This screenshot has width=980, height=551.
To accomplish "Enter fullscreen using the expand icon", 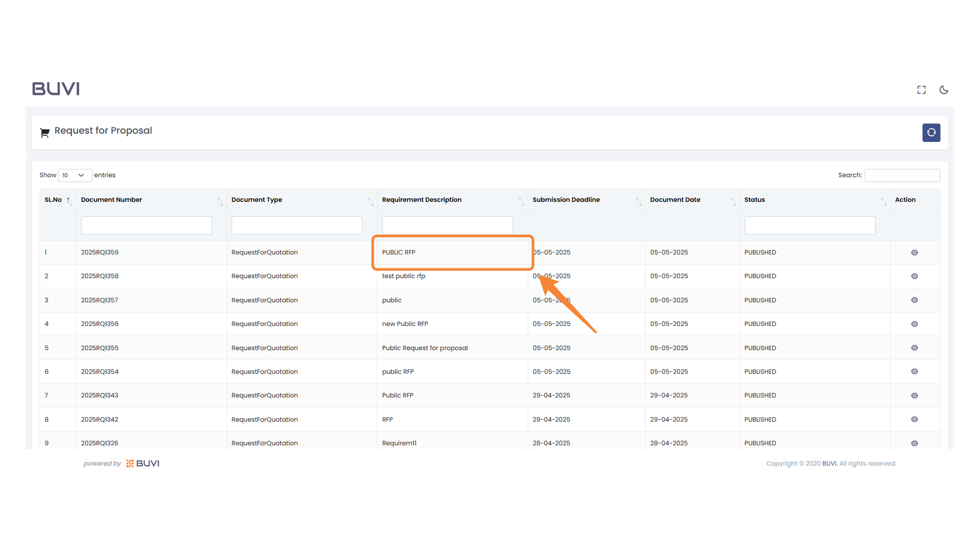I will tap(921, 90).
